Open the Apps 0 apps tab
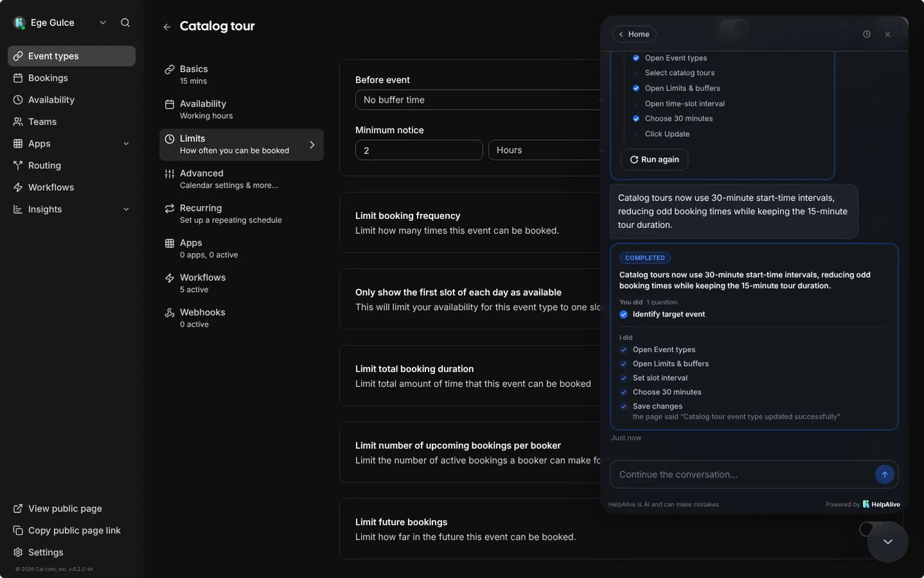The image size is (924, 578). pyautogui.click(x=241, y=249)
